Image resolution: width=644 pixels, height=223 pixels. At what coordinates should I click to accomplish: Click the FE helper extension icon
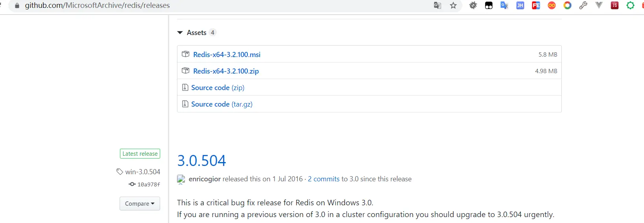pyautogui.click(x=536, y=6)
